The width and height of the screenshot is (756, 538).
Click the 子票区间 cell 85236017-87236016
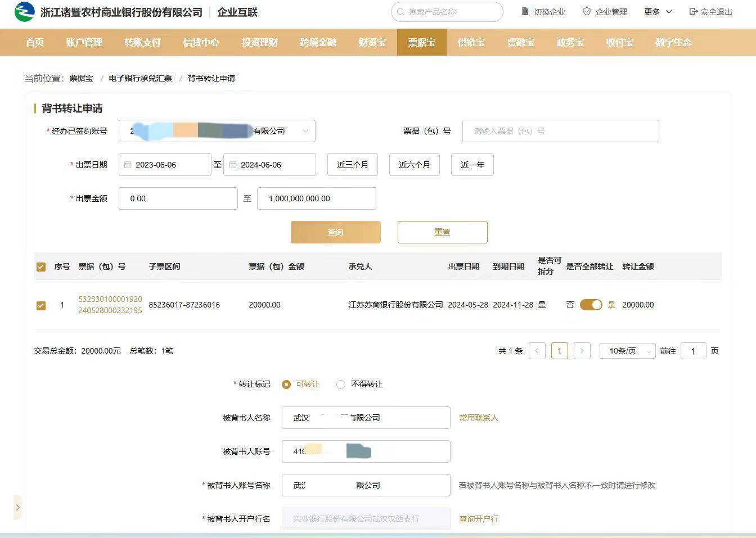tap(184, 305)
